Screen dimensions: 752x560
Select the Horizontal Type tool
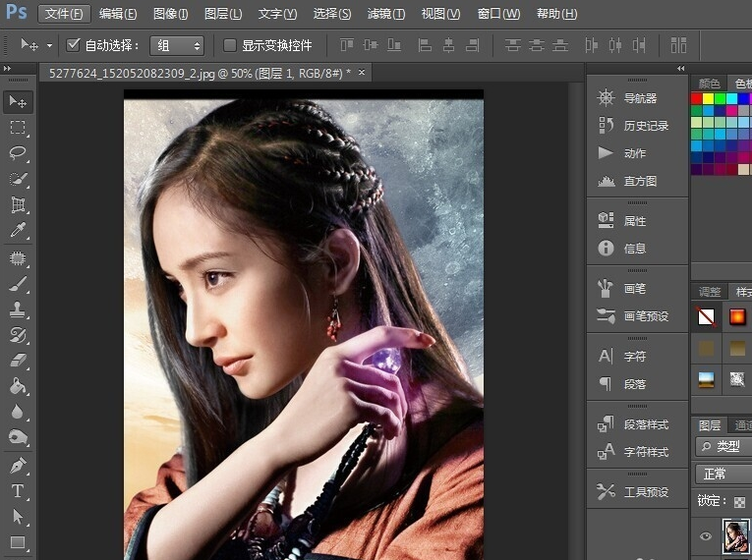point(18,491)
